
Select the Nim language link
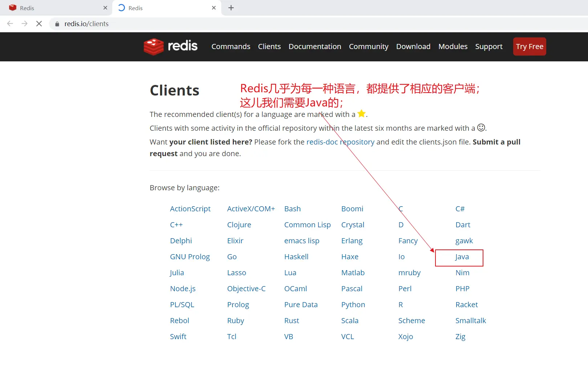[x=462, y=273]
